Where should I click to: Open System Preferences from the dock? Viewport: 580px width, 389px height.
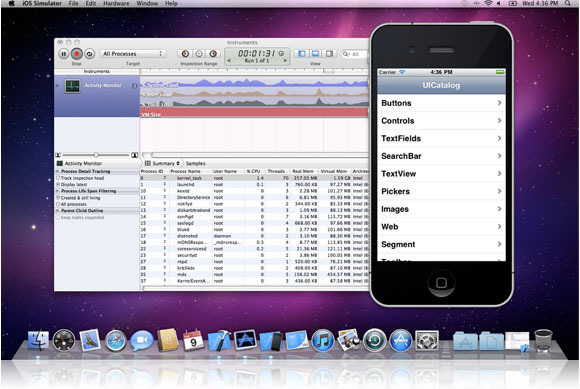(x=427, y=341)
